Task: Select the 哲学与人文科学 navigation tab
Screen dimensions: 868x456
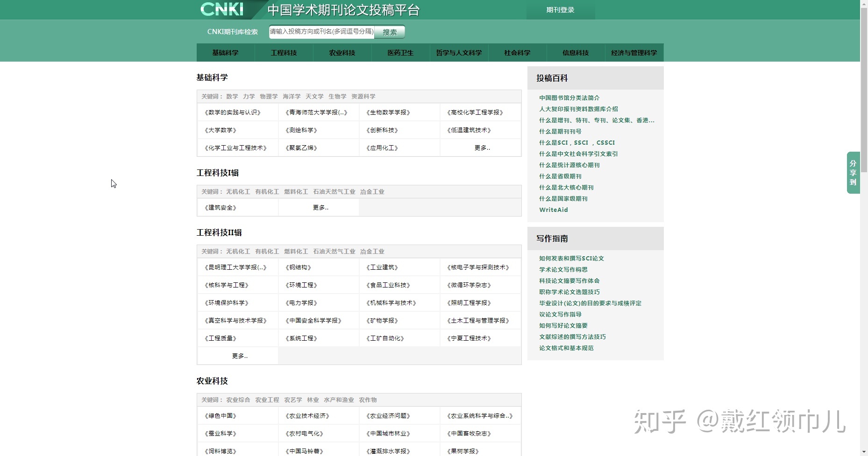Action: click(459, 53)
